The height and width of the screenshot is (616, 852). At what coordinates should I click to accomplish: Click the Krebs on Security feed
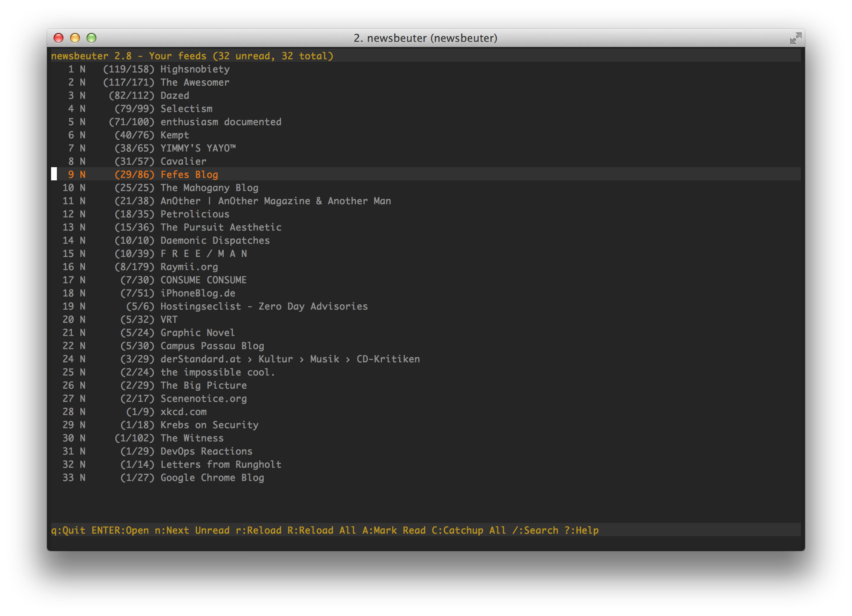209,425
